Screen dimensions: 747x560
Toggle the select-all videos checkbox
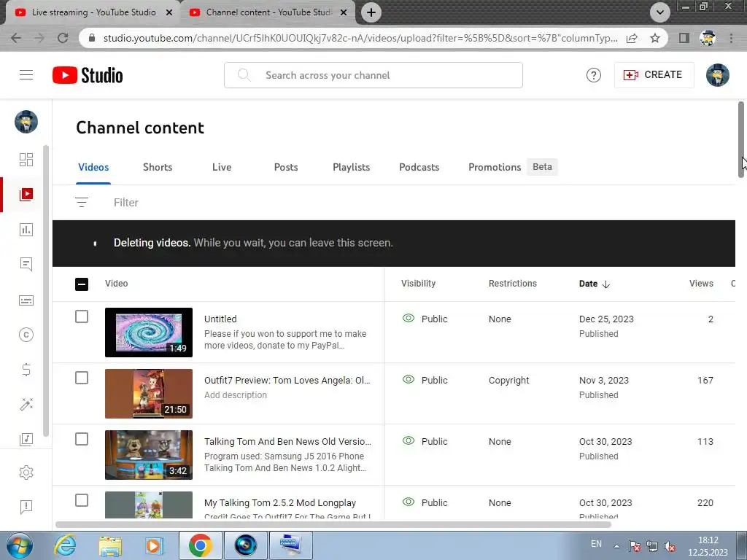click(x=82, y=284)
